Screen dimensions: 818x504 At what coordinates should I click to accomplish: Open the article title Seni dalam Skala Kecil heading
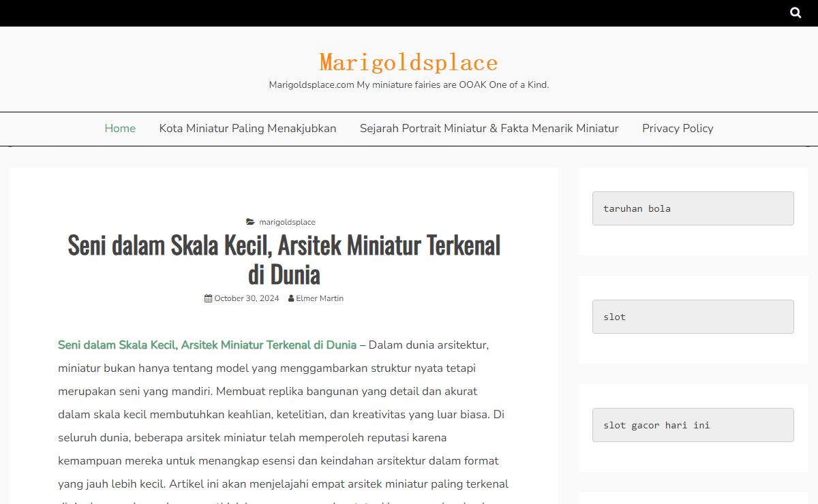tap(284, 259)
